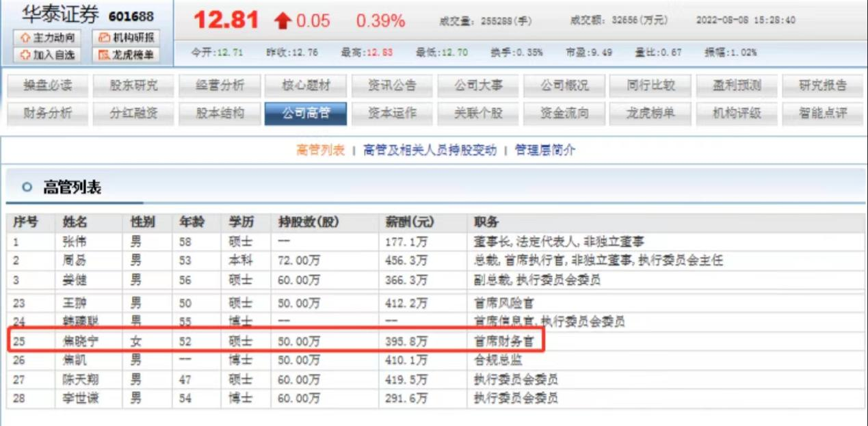Click the 首席财务官 position text
This screenshot has width=868, height=426.
tap(503, 341)
